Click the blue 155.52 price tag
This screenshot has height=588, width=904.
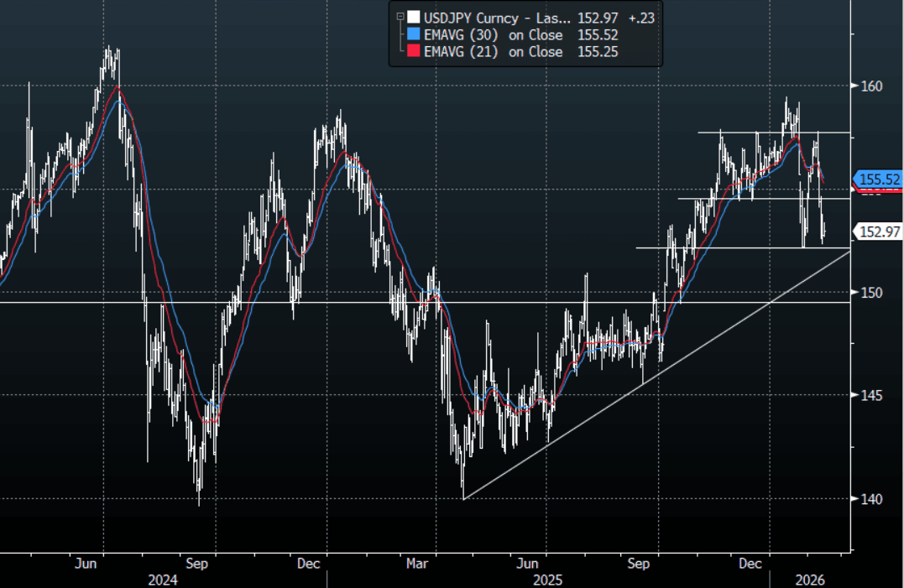[877, 179]
